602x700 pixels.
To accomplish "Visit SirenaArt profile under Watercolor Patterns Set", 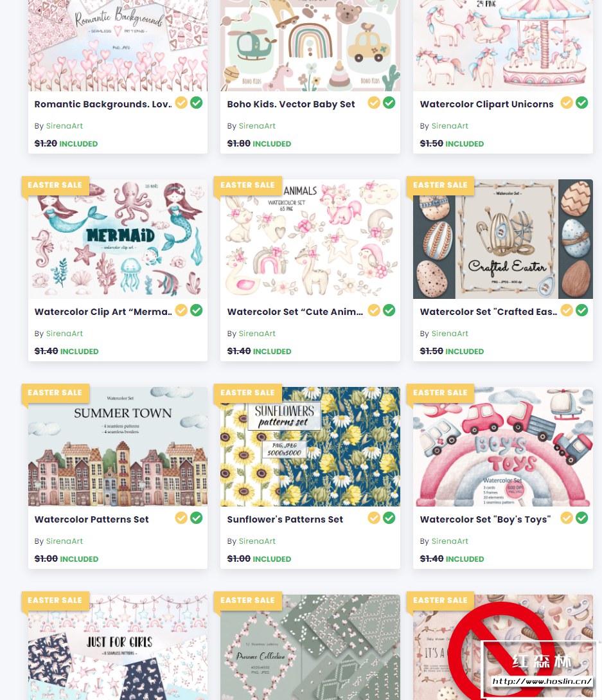I will pyautogui.click(x=64, y=541).
